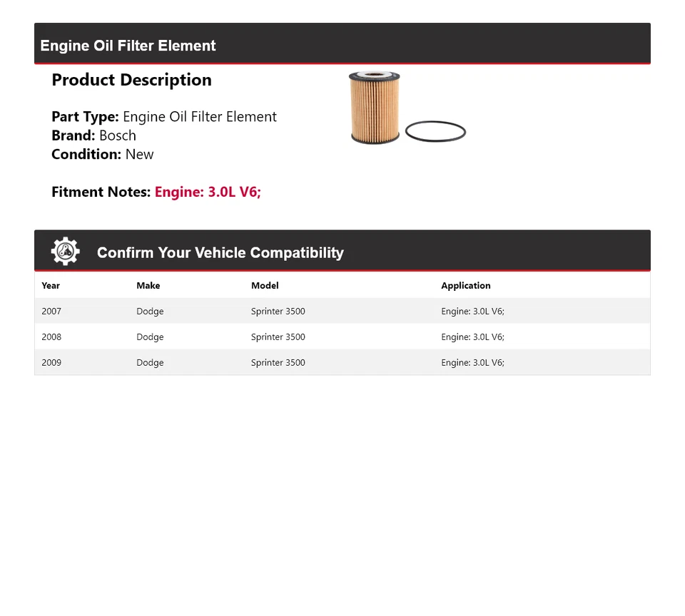Click the Brand: Bosch line
Viewport: 685px width, 616px height.
click(93, 135)
